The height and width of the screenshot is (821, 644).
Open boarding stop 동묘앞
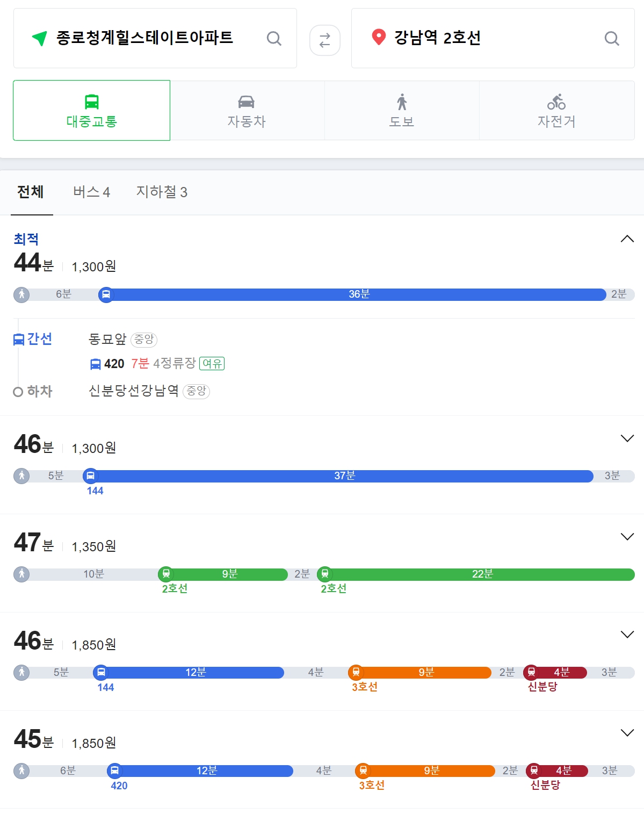click(107, 339)
